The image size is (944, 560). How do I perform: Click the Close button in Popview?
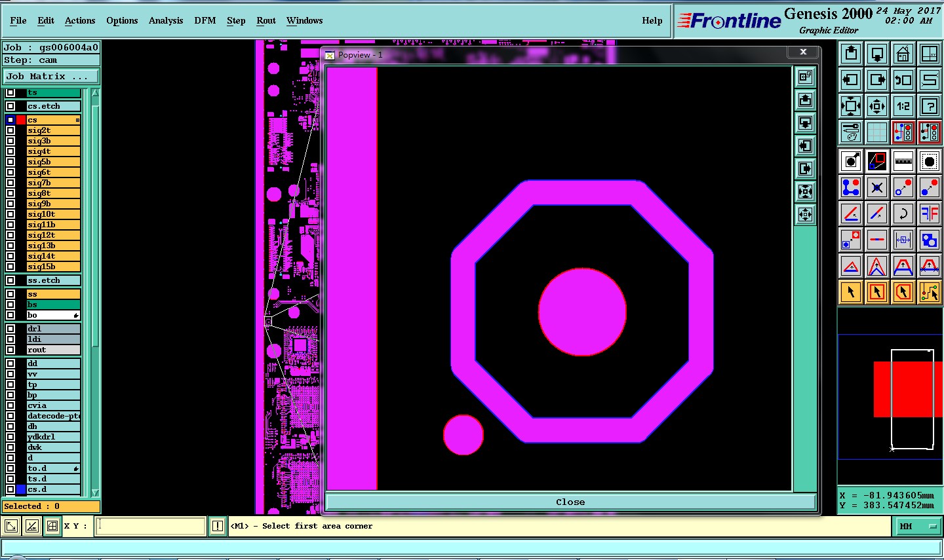tap(570, 502)
